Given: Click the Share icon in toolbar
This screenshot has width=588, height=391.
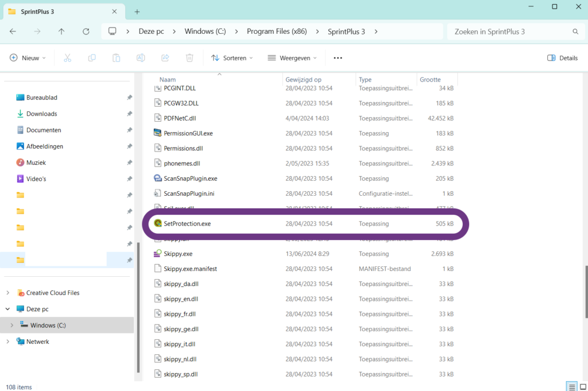Looking at the screenshot, I should coord(165,58).
